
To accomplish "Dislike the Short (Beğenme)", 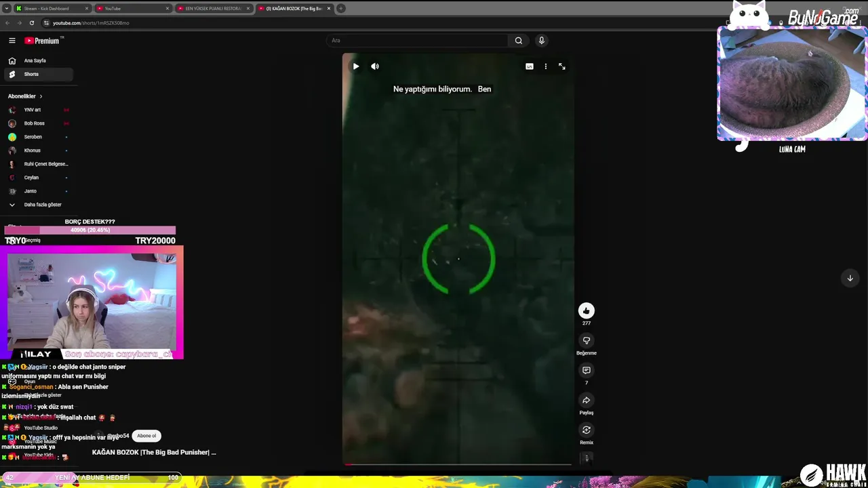I will [587, 340].
